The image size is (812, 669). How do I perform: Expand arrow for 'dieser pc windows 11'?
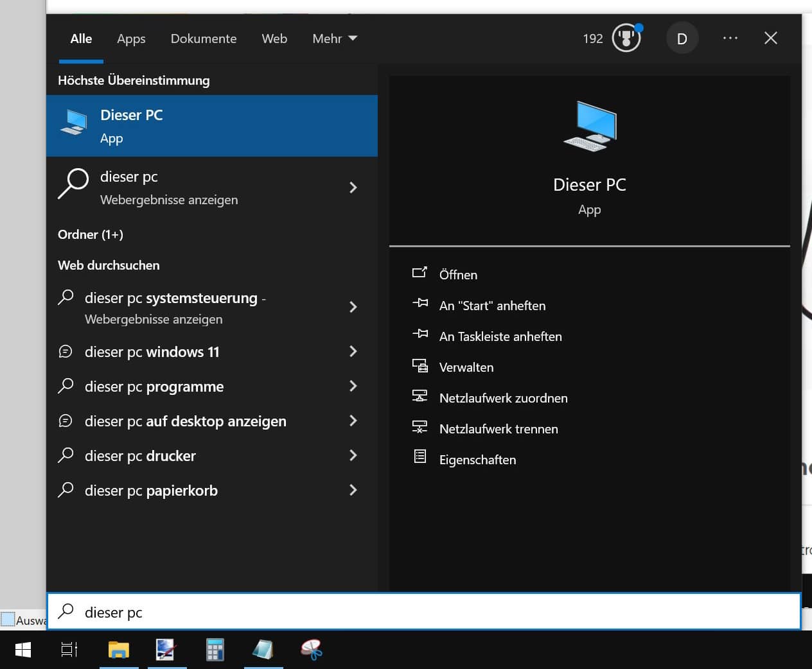pyautogui.click(x=353, y=351)
